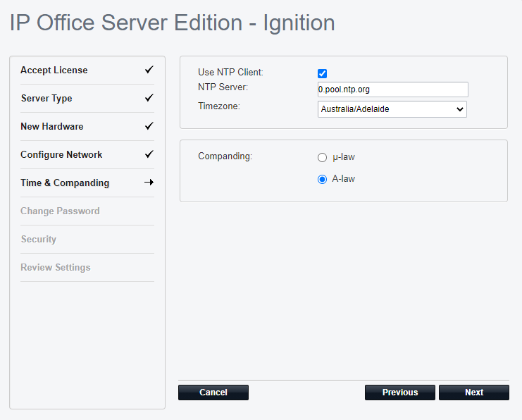This screenshot has width=522, height=420.
Task: Click the checkmark beside Configure Network
Action: (149, 154)
